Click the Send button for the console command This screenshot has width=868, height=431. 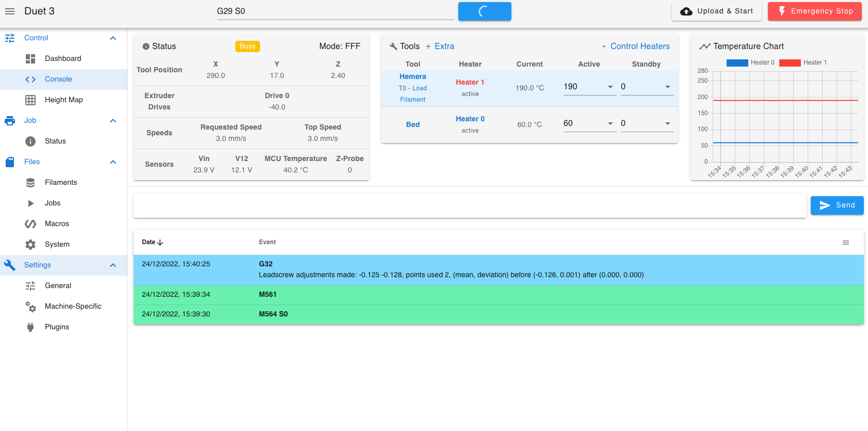click(x=837, y=205)
